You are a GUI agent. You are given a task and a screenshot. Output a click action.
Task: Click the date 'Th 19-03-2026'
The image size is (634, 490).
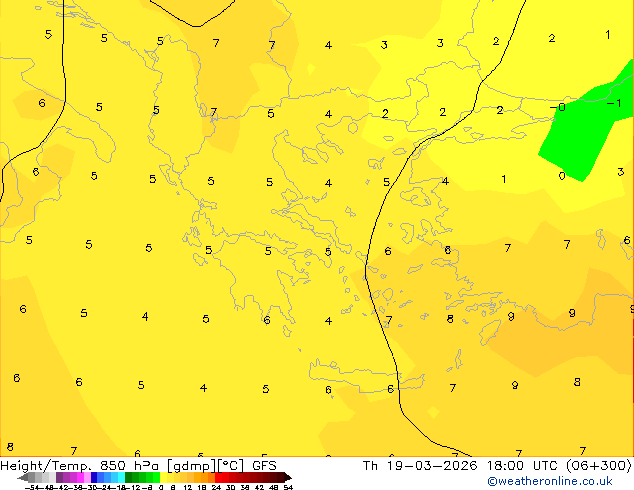point(420,466)
